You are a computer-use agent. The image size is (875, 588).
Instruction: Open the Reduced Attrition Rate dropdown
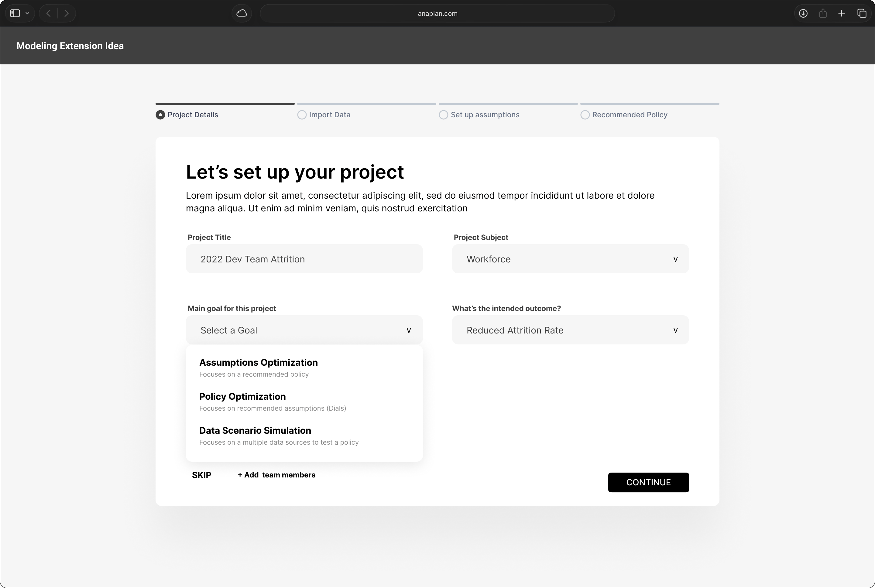(570, 330)
